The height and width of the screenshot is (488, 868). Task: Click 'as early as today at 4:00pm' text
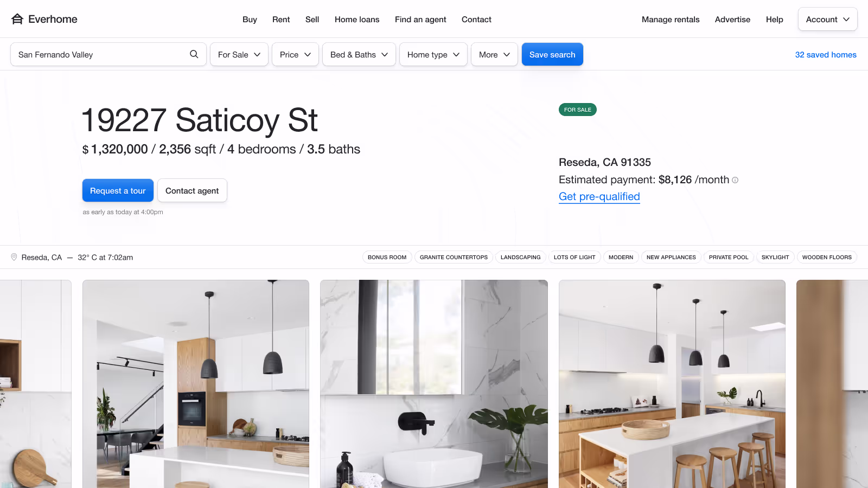click(123, 212)
